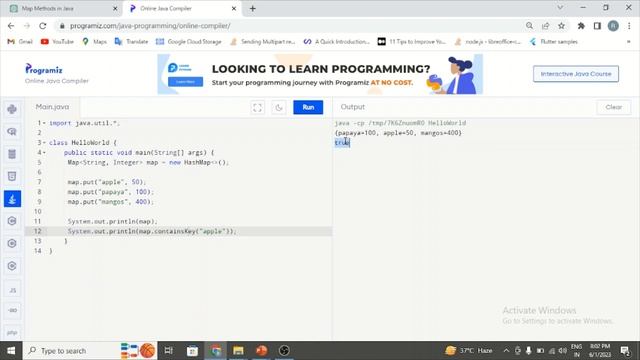Image resolution: width=640 pixels, height=360 pixels.
Task: Open the zoom magnifier in address bar
Action: tap(529, 26)
